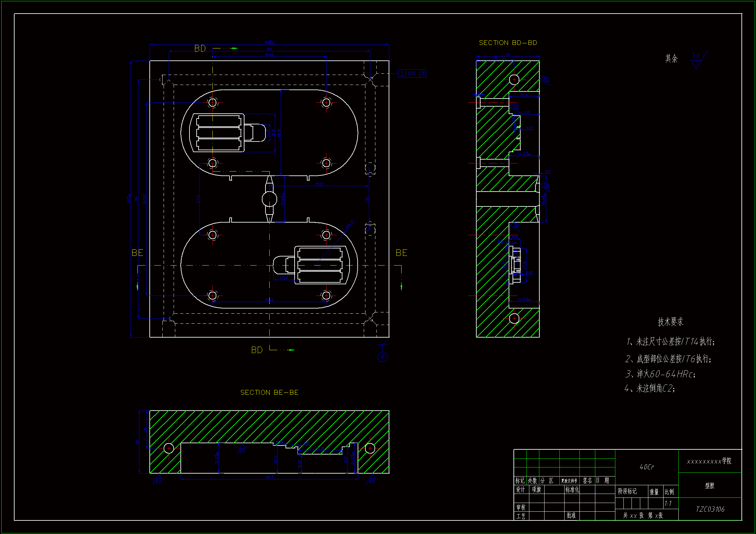
Task: Click the perpendicularity 0.02 tolerance frame
Action: pyautogui.click(x=412, y=73)
